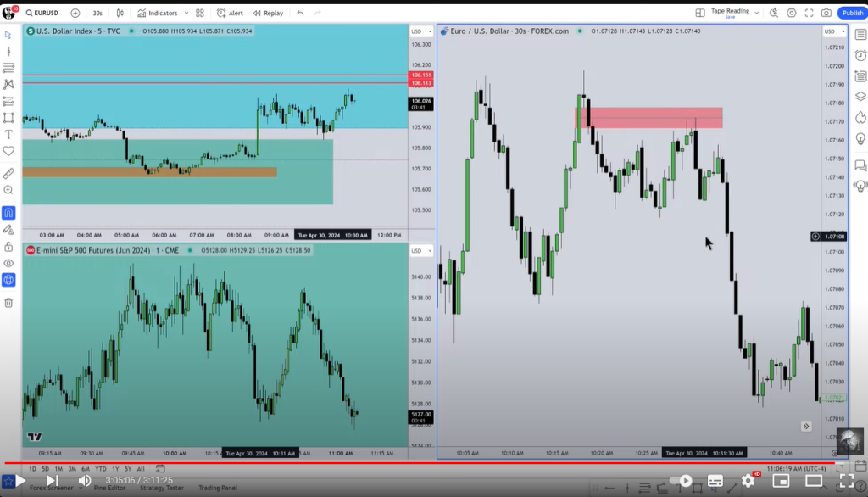The width and height of the screenshot is (868, 497).
Task: Remove drawings with the trash icon
Action: 8,303
